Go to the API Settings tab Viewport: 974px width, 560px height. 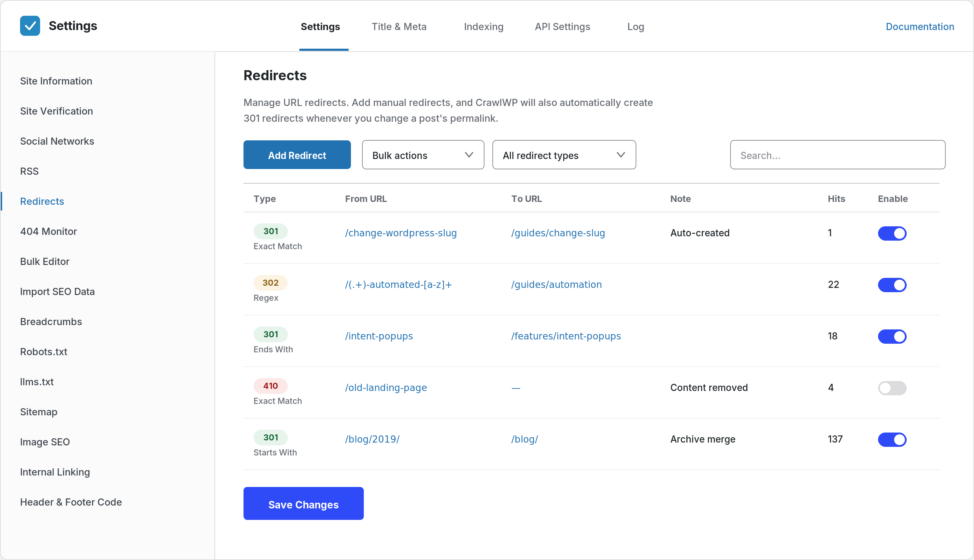tap(562, 26)
